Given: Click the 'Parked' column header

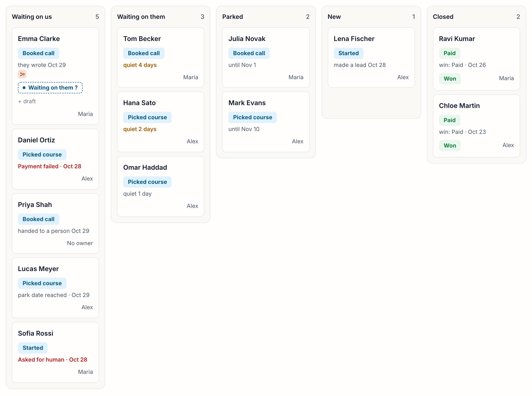Looking at the screenshot, I should pyautogui.click(x=233, y=17).
